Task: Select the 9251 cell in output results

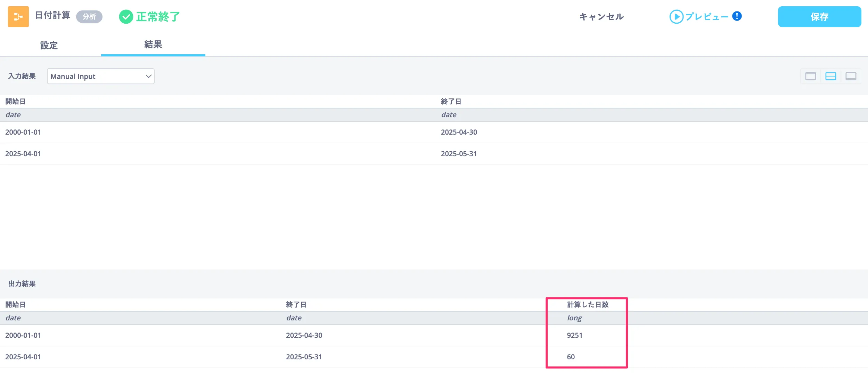Action: [x=574, y=335]
